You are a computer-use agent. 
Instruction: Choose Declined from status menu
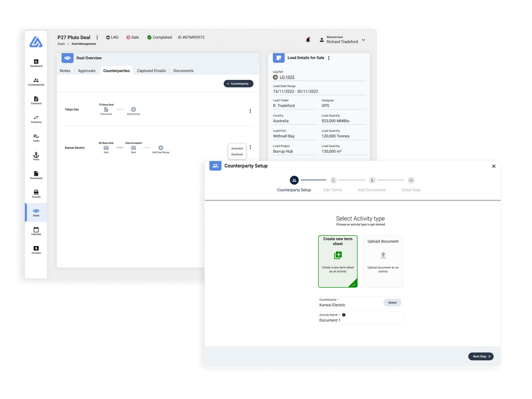(x=237, y=154)
